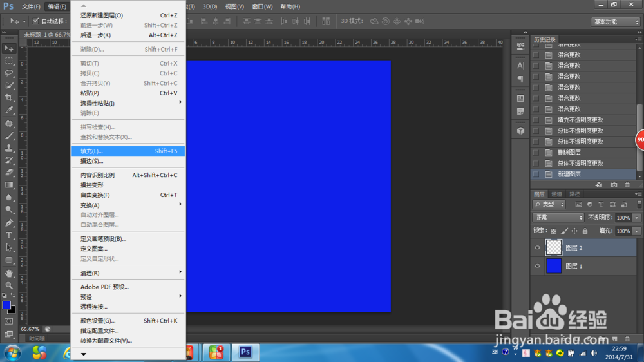Screen dimensions: 644x362
Task: Select the Dodge tool
Action: coord(8,209)
